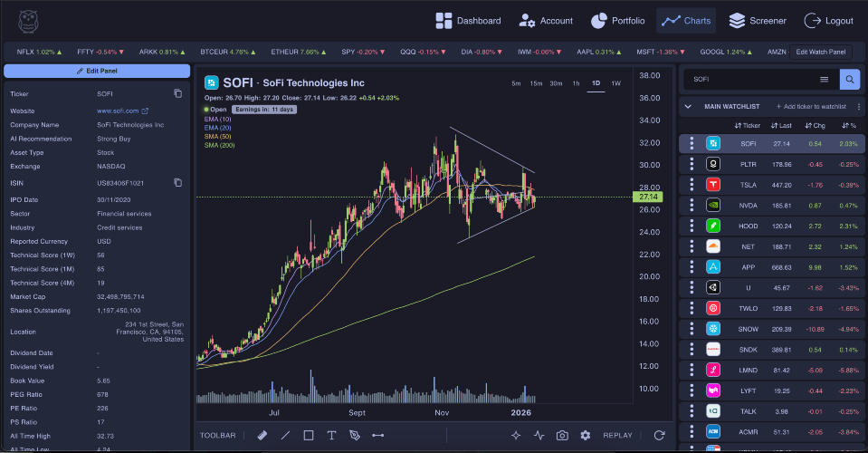Go to the Screener page
Screen dimensions: 868x453
click(758, 21)
